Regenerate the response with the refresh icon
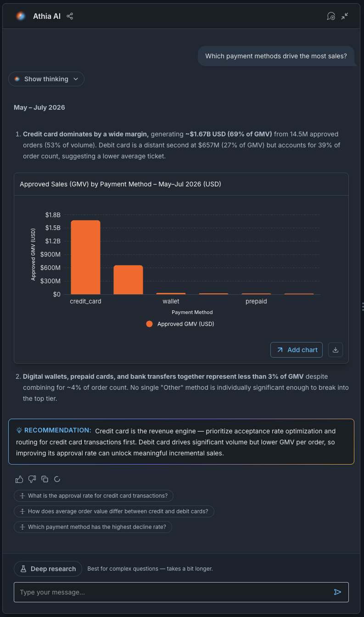The width and height of the screenshot is (364, 617). [57, 479]
